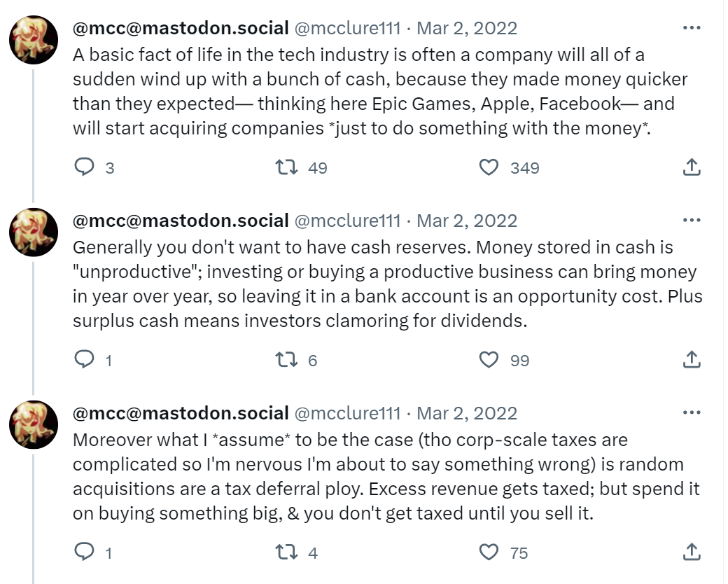Open the @mcclure111 handle on the second tweet
The height and width of the screenshot is (584, 728).
point(347,221)
